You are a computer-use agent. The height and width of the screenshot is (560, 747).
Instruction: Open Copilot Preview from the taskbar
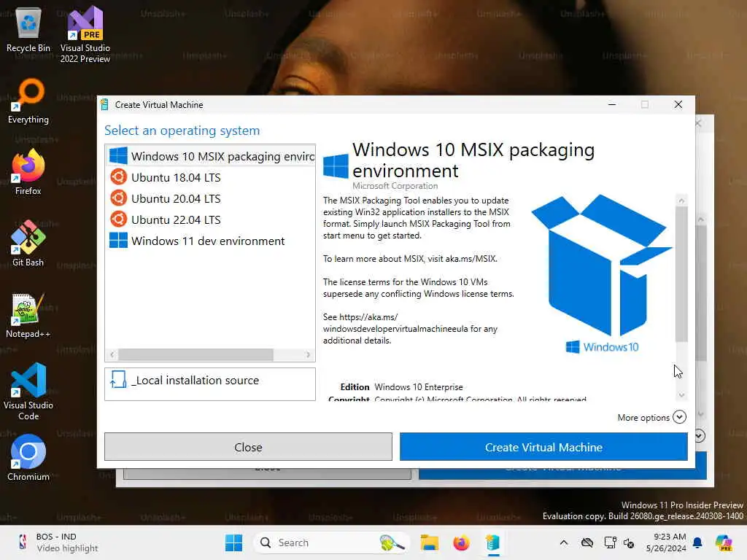(x=724, y=542)
